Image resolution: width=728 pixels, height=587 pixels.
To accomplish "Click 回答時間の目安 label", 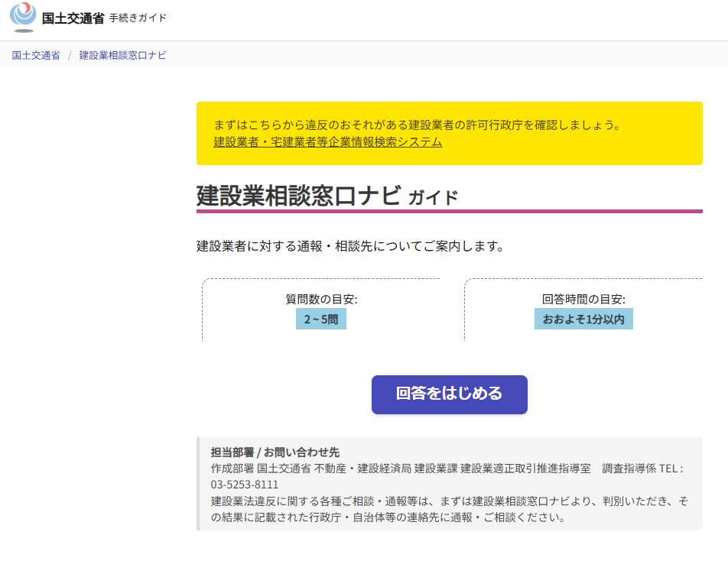I will point(583,300).
